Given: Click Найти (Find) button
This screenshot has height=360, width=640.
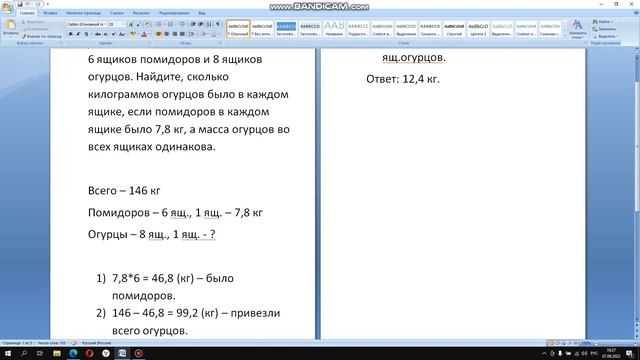Looking at the screenshot, I should pos(604,22).
